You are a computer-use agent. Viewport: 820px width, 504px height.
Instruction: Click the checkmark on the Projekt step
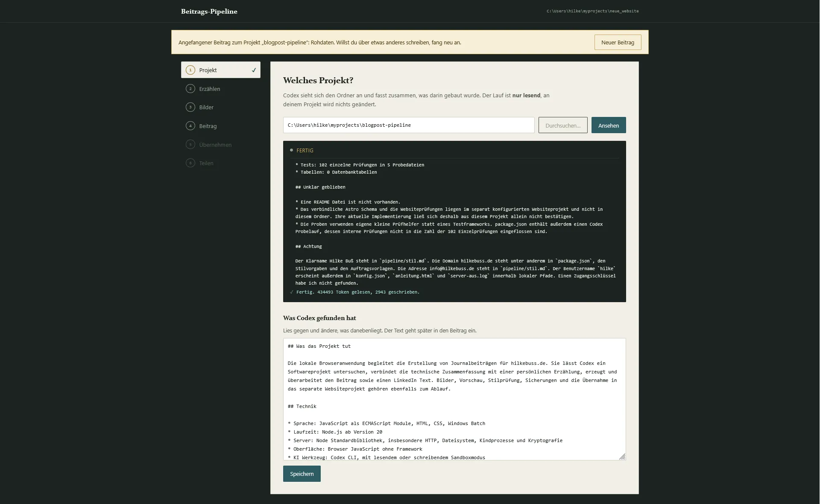point(254,70)
